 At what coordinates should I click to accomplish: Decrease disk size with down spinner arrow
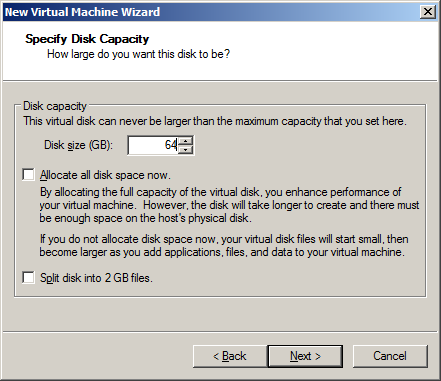(185, 149)
